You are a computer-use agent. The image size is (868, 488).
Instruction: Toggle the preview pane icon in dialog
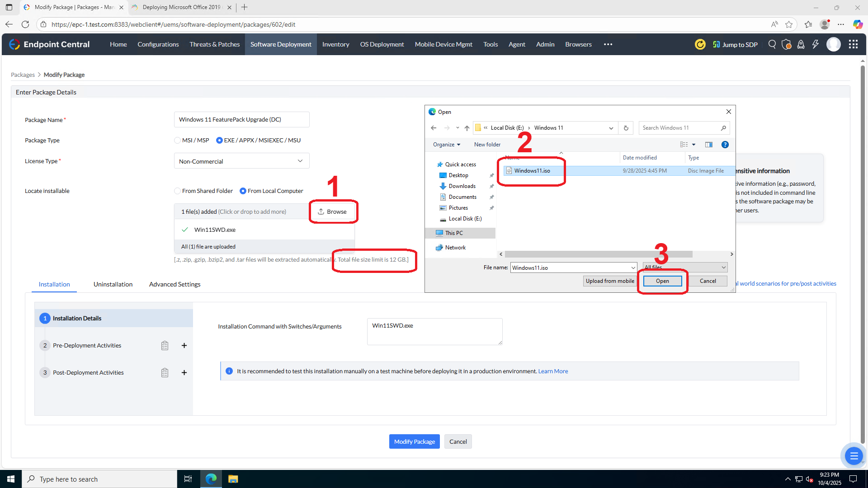click(x=708, y=145)
